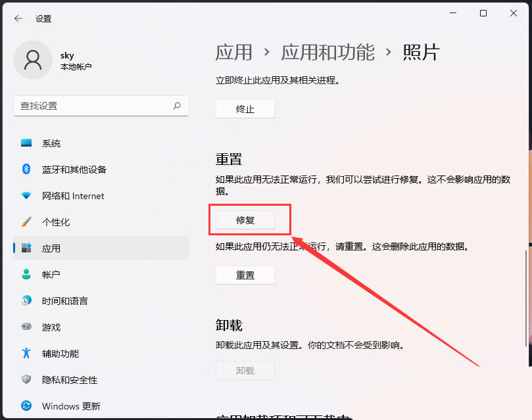The height and width of the screenshot is (420, 532).
Task: Click the 终止 terminate button
Action: click(x=245, y=109)
